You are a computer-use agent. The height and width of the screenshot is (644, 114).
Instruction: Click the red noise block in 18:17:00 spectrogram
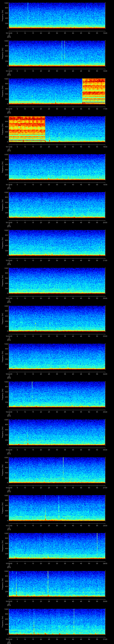[27, 129]
